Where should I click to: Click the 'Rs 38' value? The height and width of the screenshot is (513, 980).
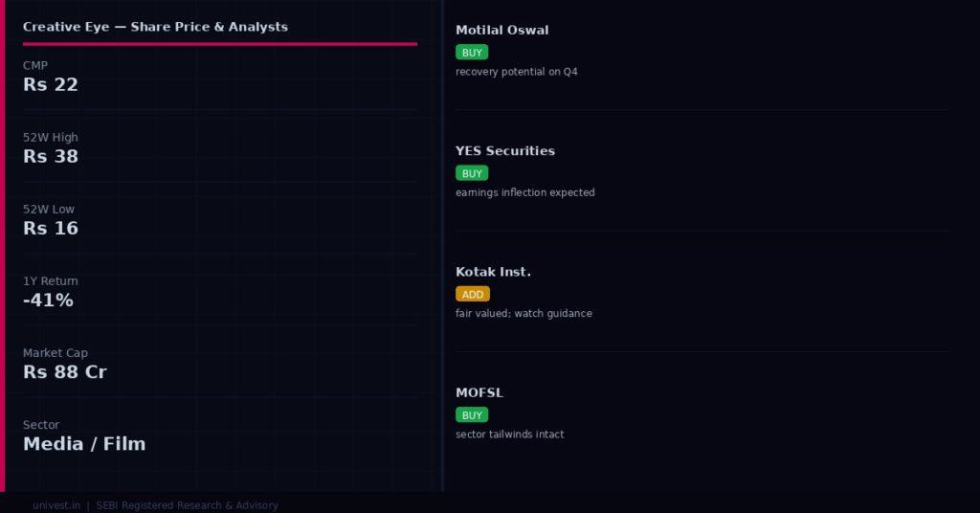pyautogui.click(x=51, y=156)
